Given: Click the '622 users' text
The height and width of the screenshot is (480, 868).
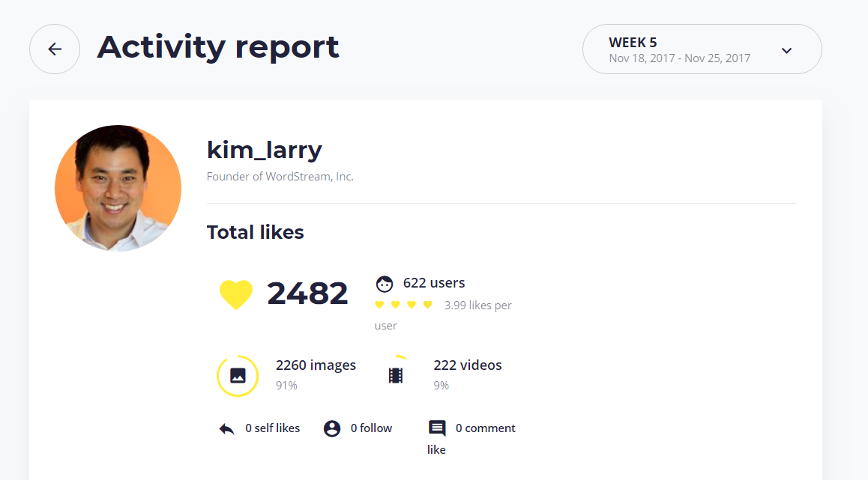Looking at the screenshot, I should (x=434, y=282).
